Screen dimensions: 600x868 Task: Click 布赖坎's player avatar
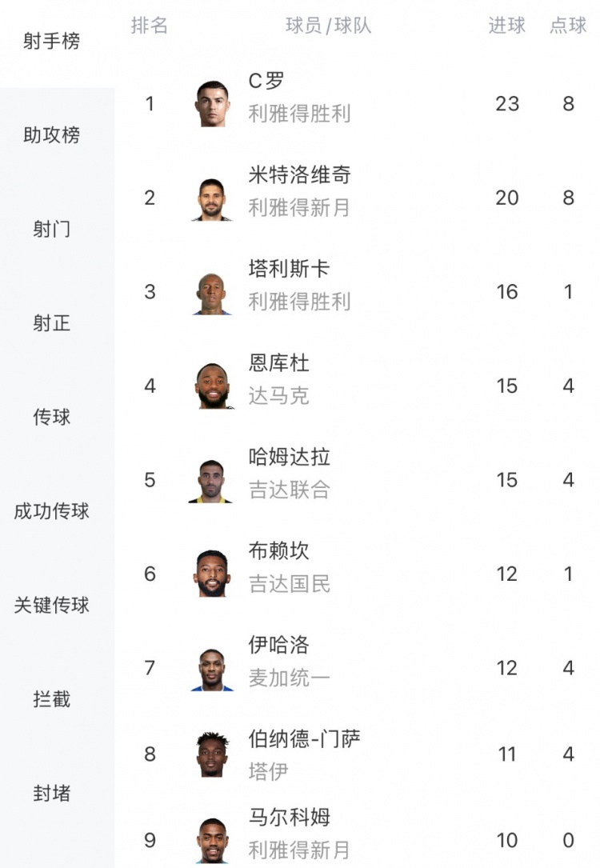(x=212, y=574)
